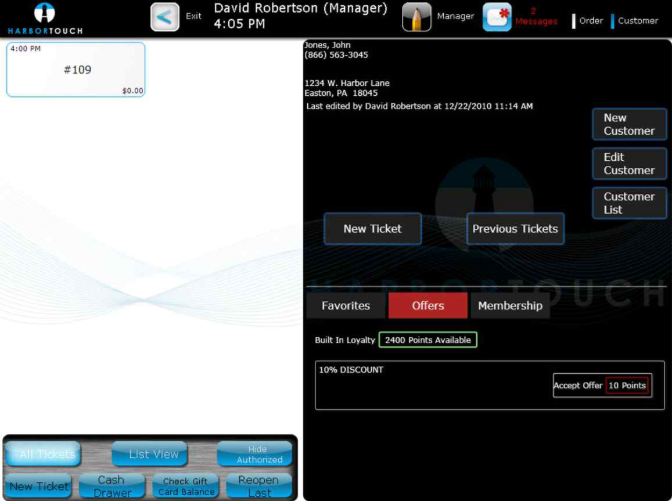Open the Favorites tab
This screenshot has width=672, height=501.
click(x=345, y=306)
